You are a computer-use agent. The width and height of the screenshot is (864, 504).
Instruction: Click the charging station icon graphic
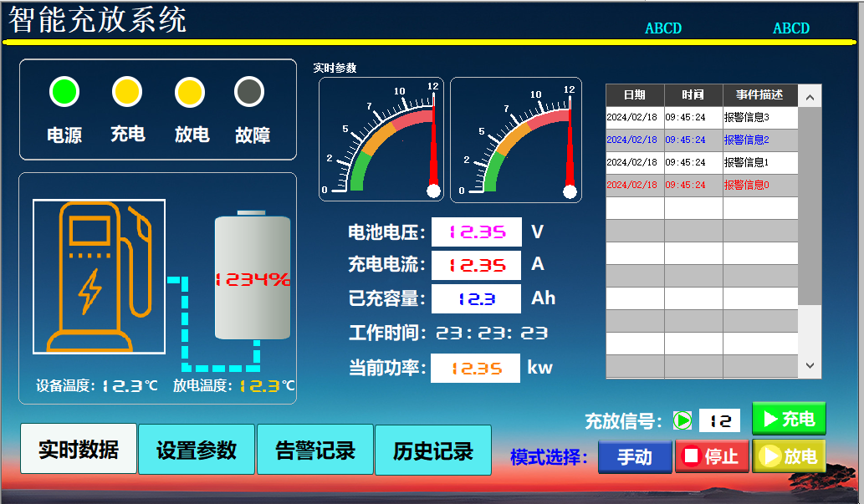tap(98, 276)
